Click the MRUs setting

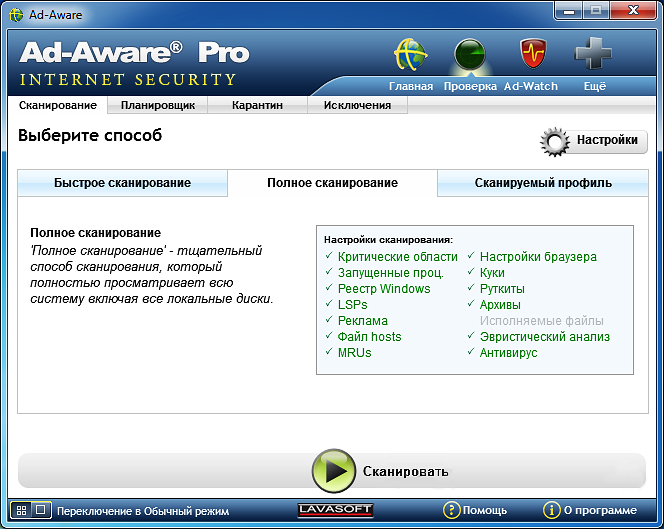tap(354, 353)
